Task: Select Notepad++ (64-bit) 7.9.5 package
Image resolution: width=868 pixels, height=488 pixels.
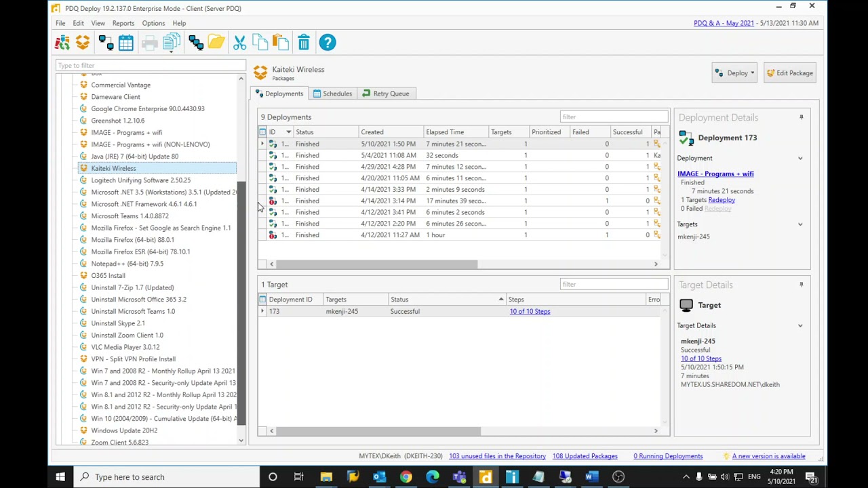Action: 127,264
